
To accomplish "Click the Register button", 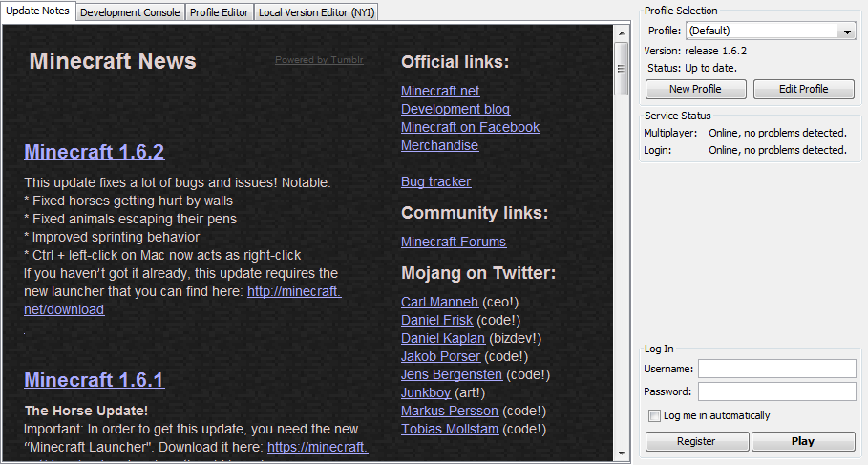I will pos(696,441).
